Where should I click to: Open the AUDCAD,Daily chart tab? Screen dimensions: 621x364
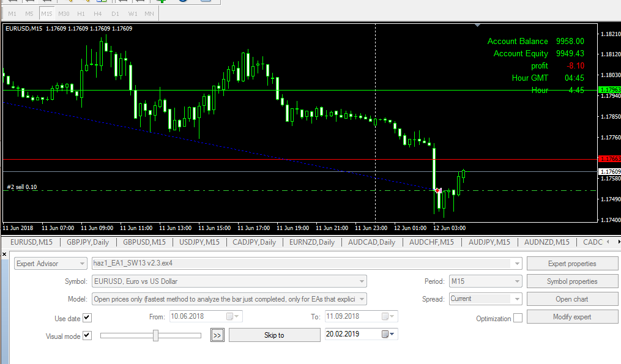371,242
